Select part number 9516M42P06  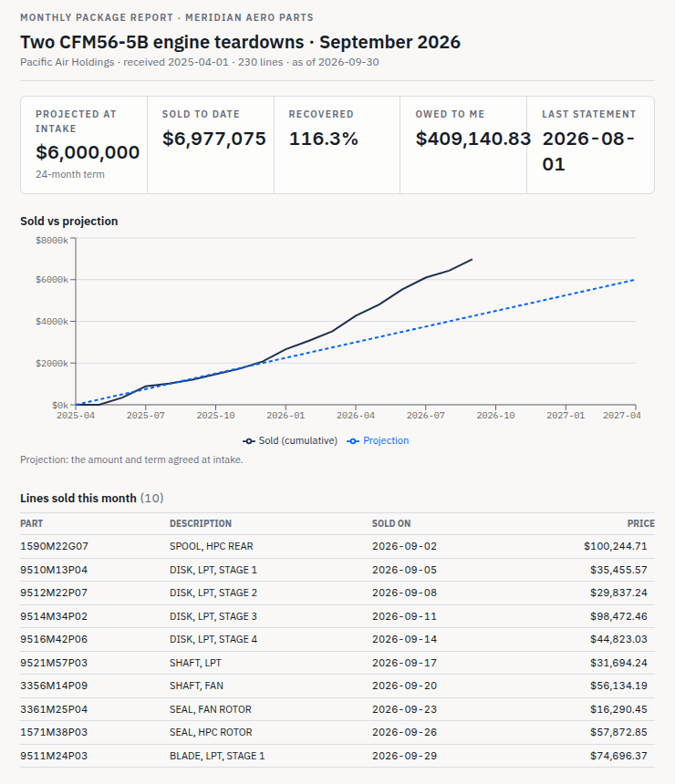(54, 639)
